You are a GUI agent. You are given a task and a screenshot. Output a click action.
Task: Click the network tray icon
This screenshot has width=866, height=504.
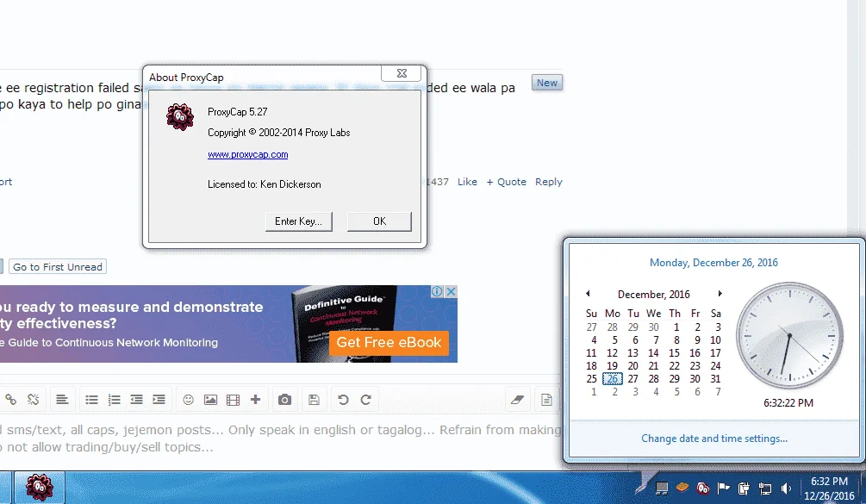pos(765,488)
